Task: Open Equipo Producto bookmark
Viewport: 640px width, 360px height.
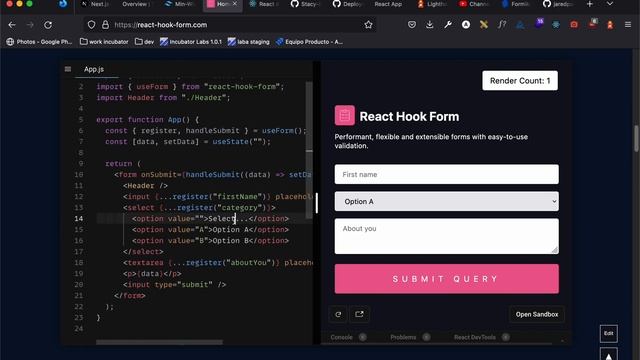Action: [309, 42]
